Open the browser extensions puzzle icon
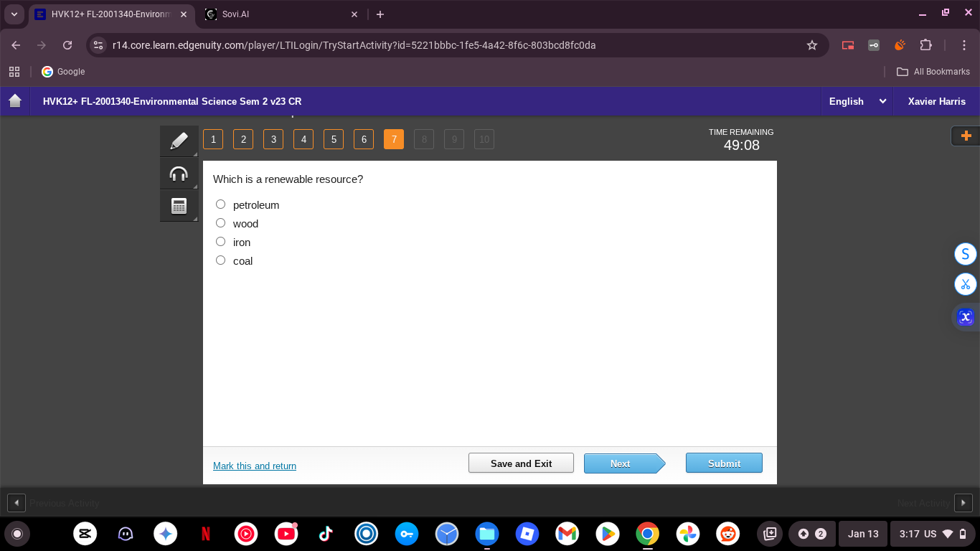The height and width of the screenshot is (551, 980). (925, 45)
